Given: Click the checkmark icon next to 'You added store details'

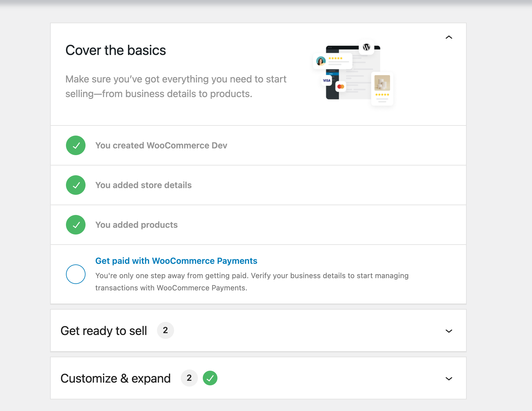Looking at the screenshot, I should [x=75, y=185].
